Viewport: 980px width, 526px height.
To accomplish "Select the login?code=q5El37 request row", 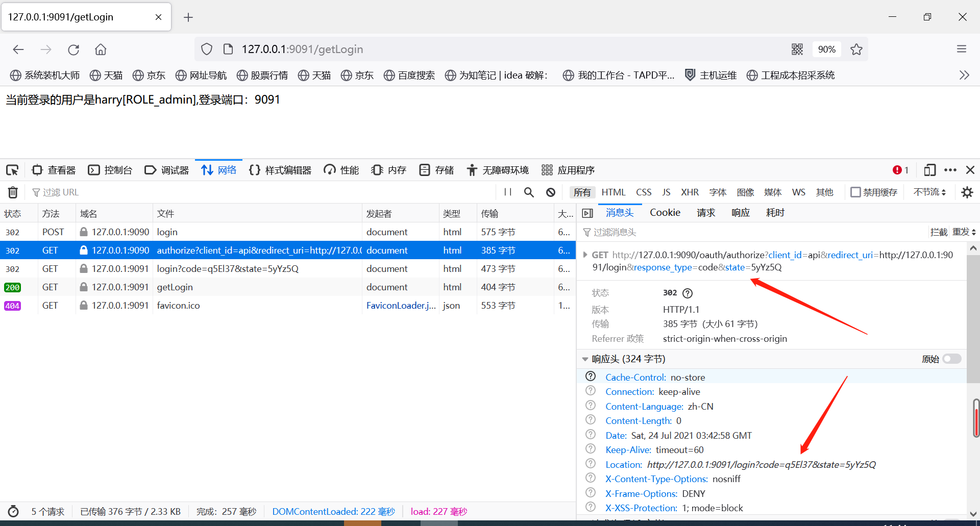I will click(288, 269).
